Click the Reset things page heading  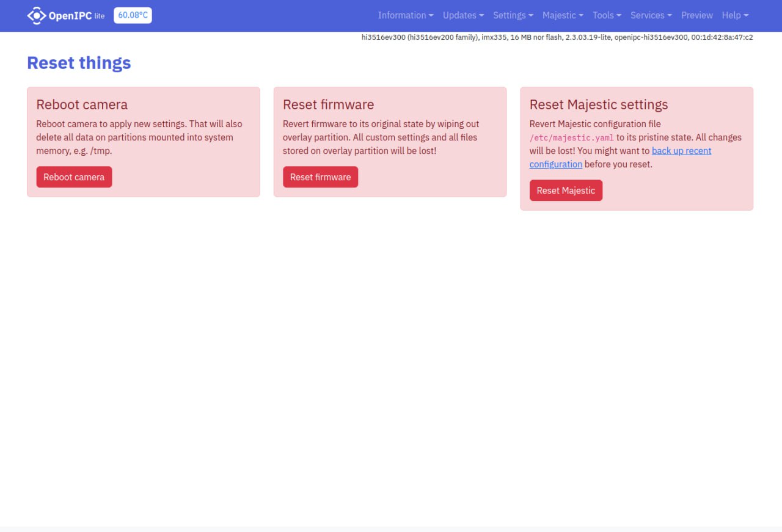pos(79,63)
